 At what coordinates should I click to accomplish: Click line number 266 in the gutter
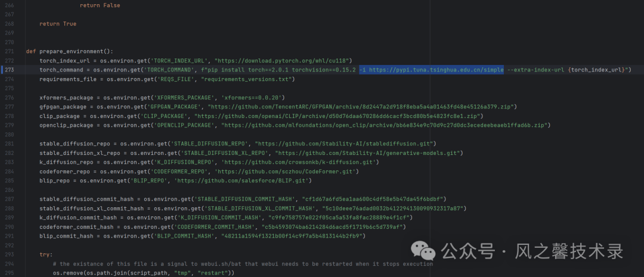tap(9, 5)
